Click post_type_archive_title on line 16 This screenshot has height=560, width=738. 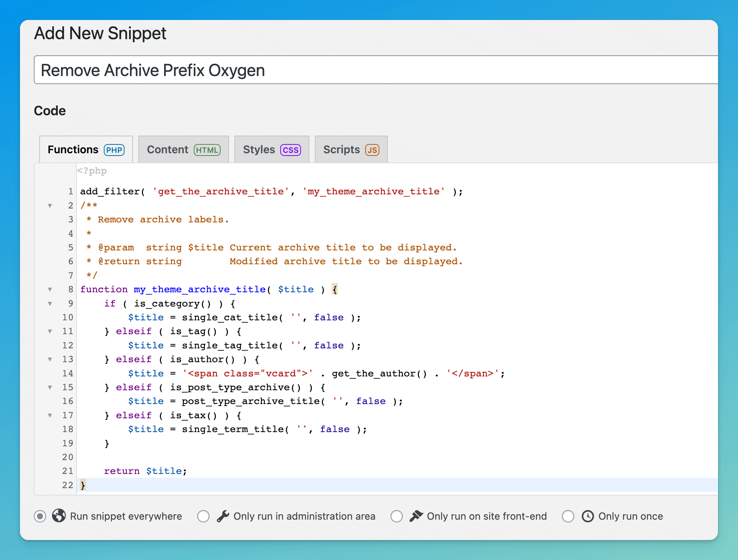(x=251, y=401)
